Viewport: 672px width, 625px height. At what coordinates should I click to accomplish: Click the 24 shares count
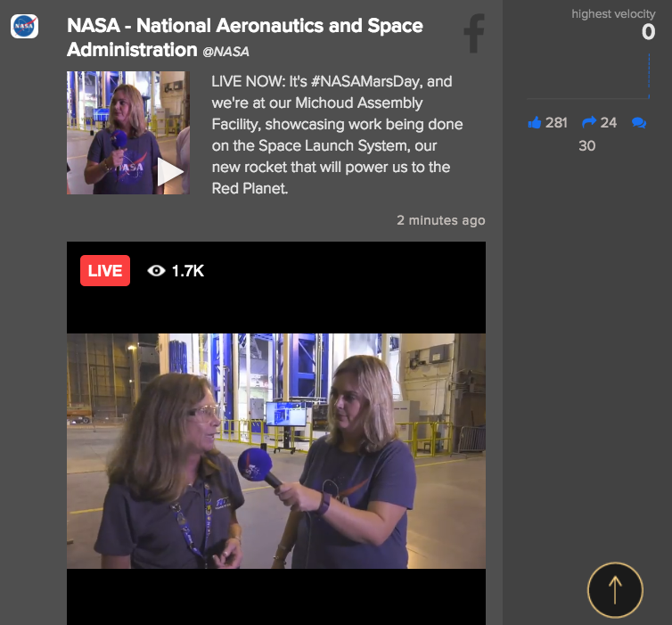pos(608,123)
